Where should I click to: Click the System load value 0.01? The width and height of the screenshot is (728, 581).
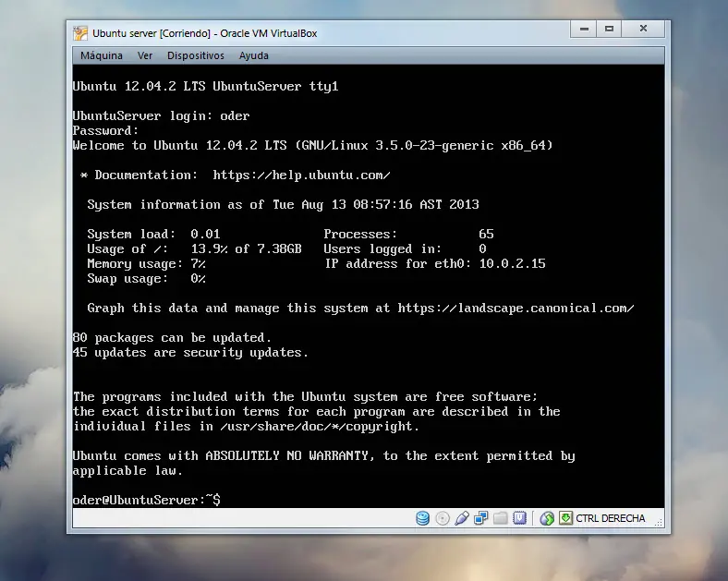[205, 234]
